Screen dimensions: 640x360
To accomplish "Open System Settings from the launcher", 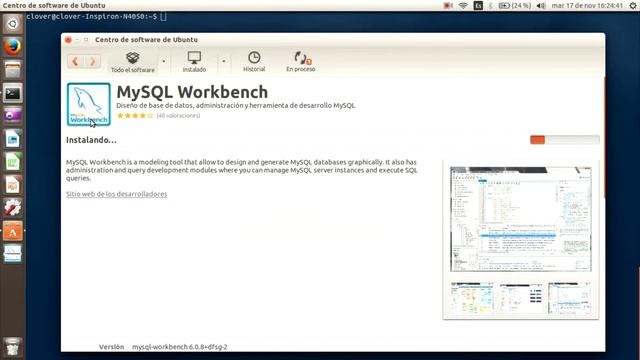I will [x=13, y=208].
